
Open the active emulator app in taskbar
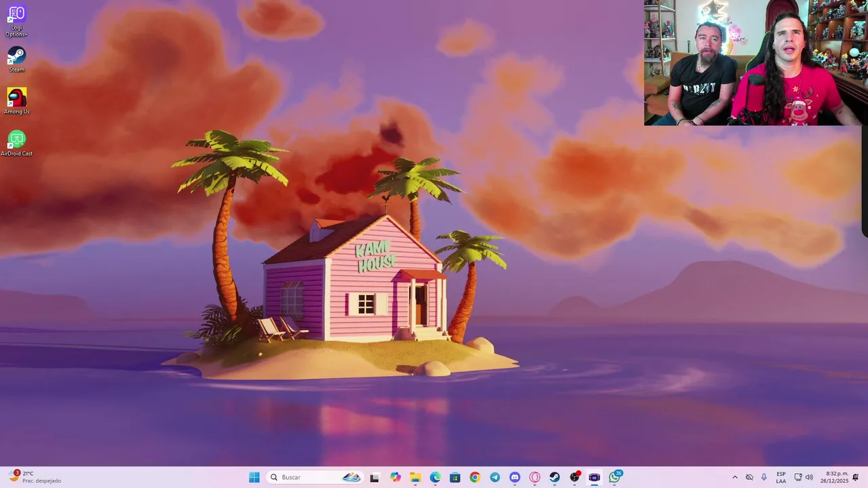tap(595, 477)
